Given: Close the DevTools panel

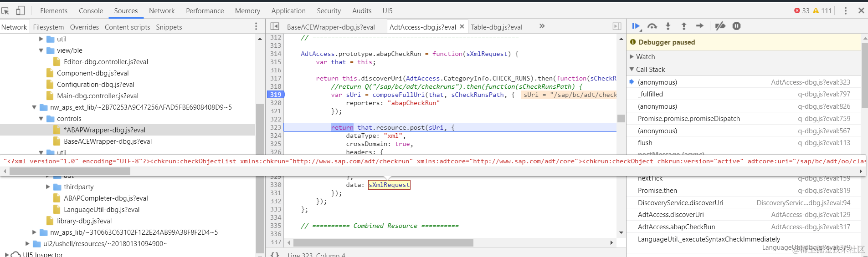Looking at the screenshot, I should (x=861, y=10).
